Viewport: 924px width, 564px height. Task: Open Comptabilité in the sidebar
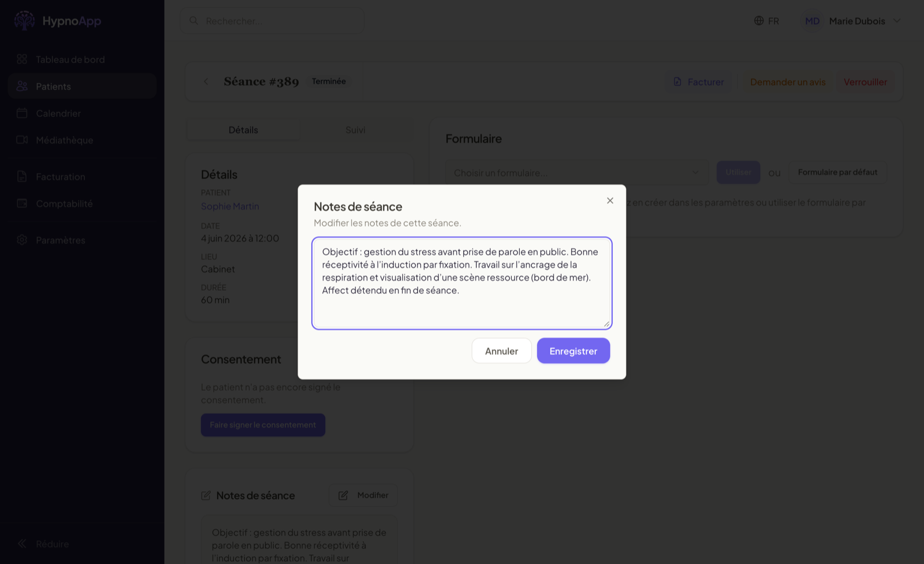(82, 203)
